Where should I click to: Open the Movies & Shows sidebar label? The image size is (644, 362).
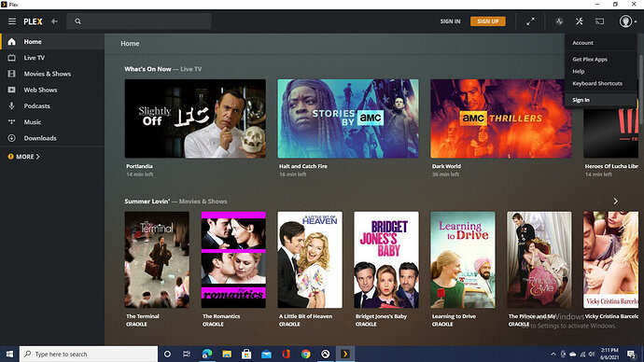pyautogui.click(x=48, y=74)
